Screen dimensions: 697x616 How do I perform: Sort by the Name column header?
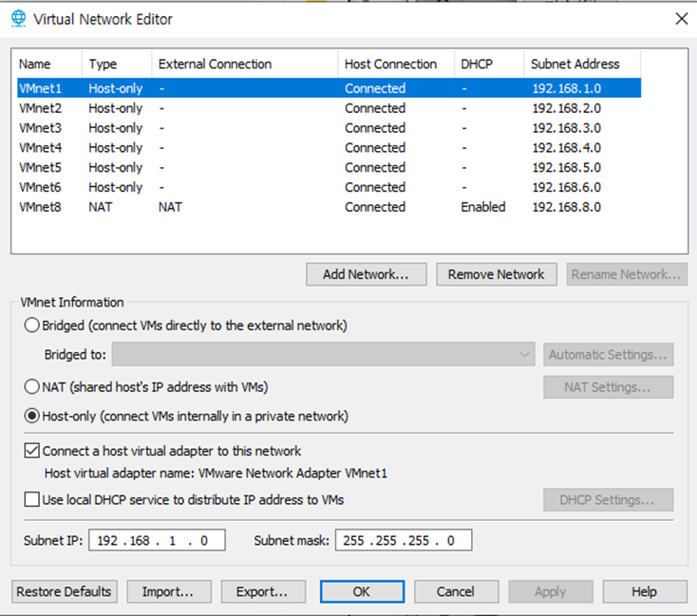coord(49,64)
